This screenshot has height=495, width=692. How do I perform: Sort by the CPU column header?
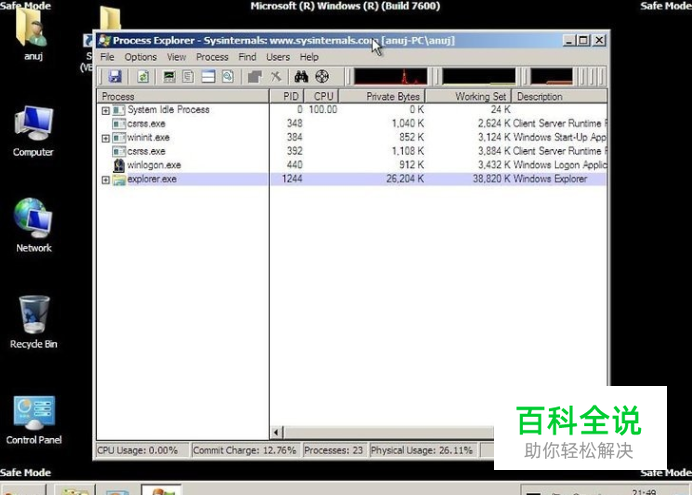321,96
